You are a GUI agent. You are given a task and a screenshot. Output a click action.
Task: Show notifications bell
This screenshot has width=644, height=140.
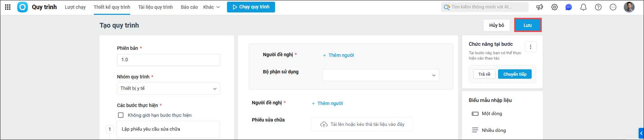[583, 7]
